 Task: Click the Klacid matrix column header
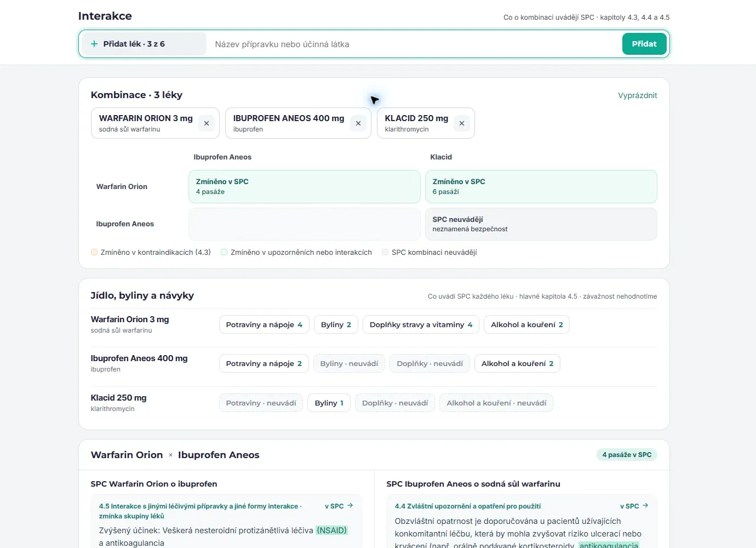[441, 157]
